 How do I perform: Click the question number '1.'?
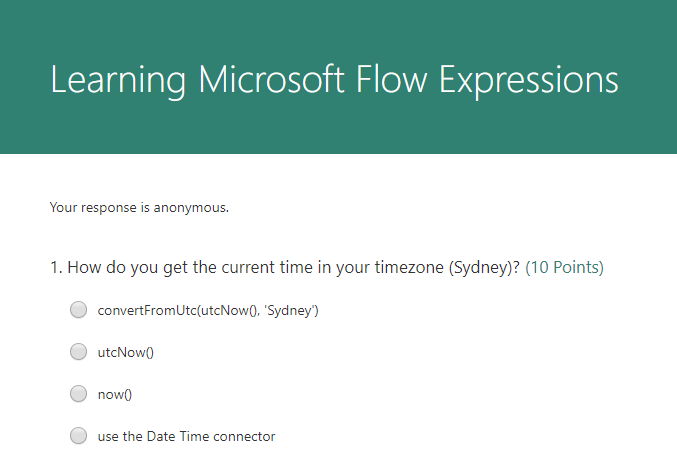pos(56,267)
